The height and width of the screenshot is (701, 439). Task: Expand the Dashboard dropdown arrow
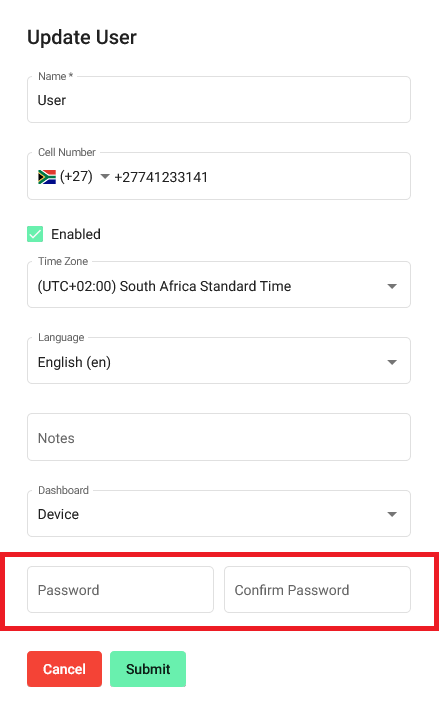click(x=392, y=514)
